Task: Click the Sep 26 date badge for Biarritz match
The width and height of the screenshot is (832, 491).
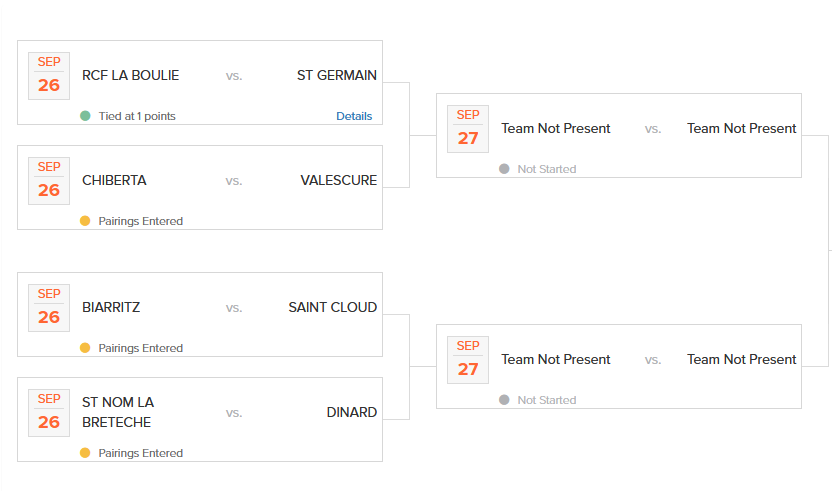Action: (49, 307)
